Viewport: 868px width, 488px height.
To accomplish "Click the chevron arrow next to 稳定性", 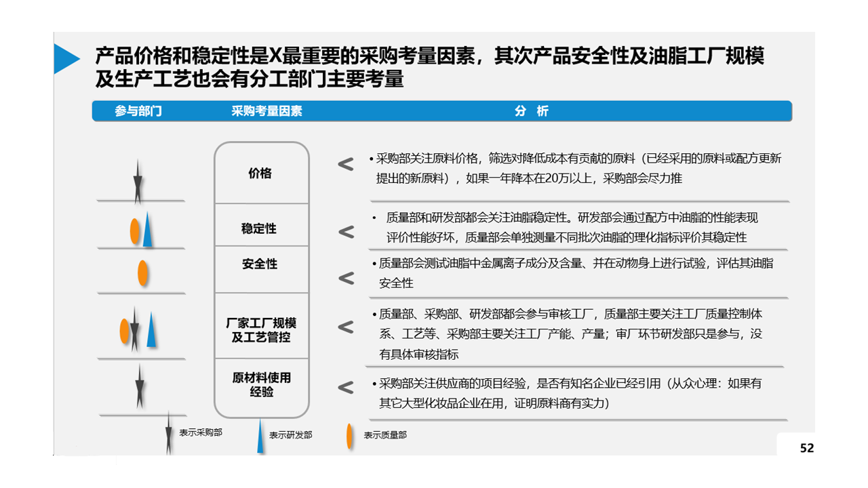I will click(x=346, y=232).
